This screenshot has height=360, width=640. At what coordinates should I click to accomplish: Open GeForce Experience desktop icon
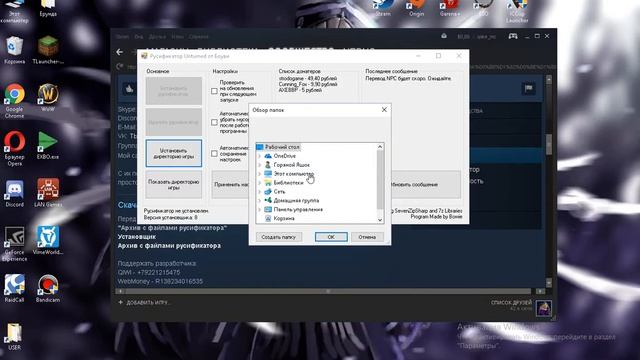pyautogui.click(x=15, y=244)
